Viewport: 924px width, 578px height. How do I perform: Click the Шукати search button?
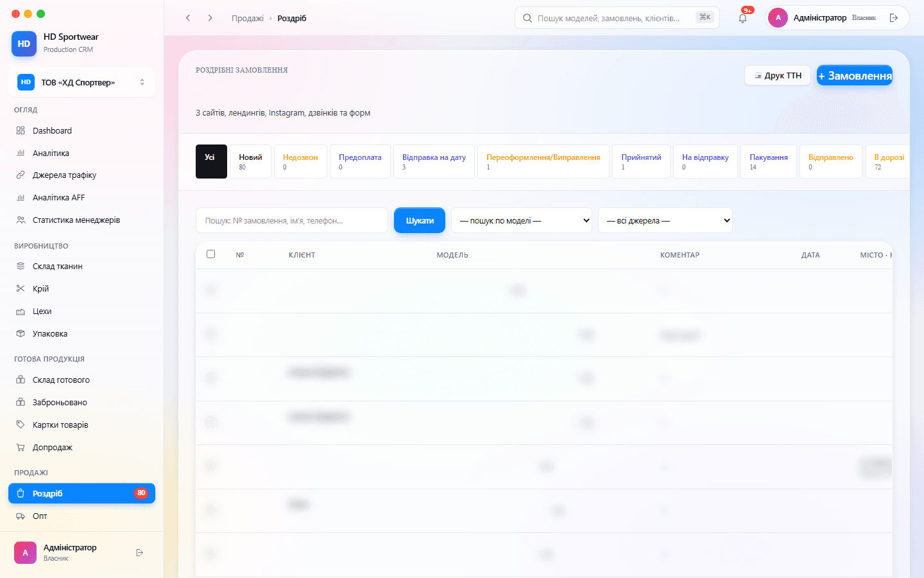[x=420, y=220]
